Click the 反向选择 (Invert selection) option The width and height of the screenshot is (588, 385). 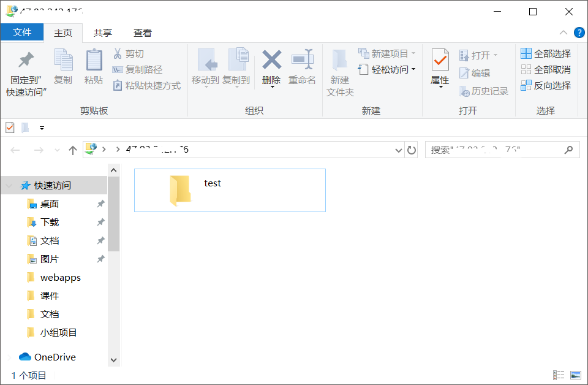(x=544, y=85)
